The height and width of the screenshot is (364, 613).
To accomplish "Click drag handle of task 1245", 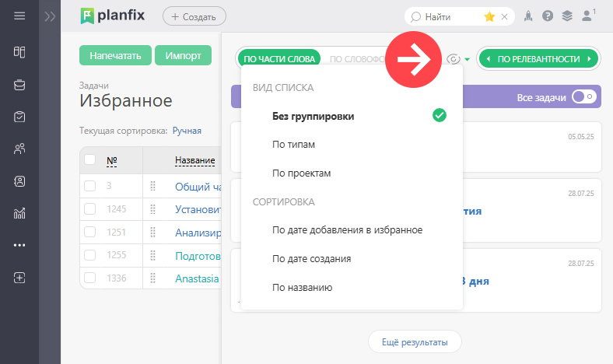I will pos(152,209).
